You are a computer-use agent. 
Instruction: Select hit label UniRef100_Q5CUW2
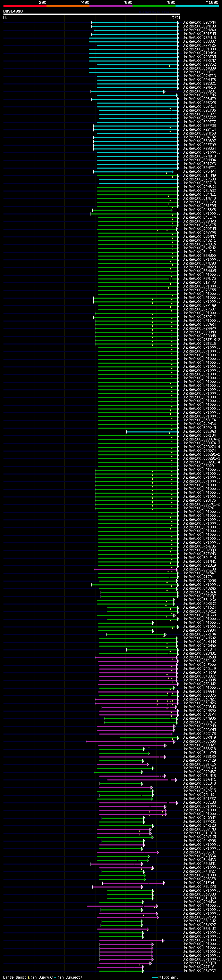199,684
